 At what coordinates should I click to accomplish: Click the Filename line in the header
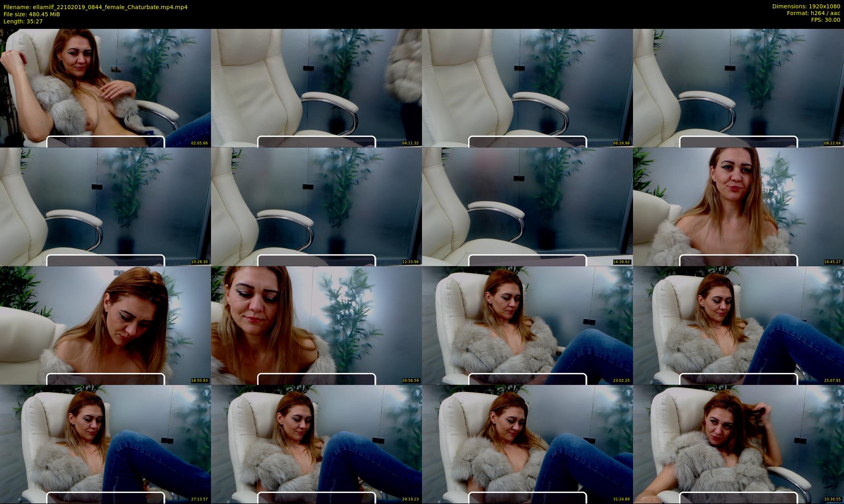click(95, 7)
